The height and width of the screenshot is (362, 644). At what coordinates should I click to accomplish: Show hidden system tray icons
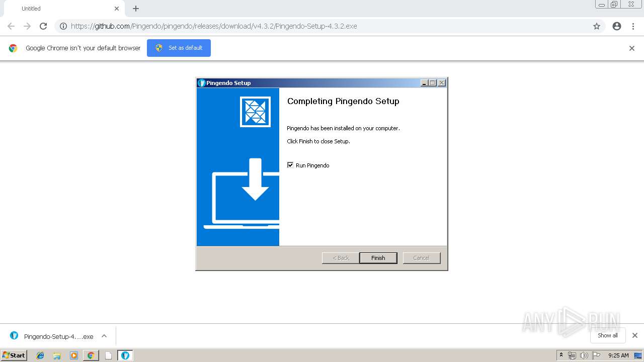click(x=561, y=355)
